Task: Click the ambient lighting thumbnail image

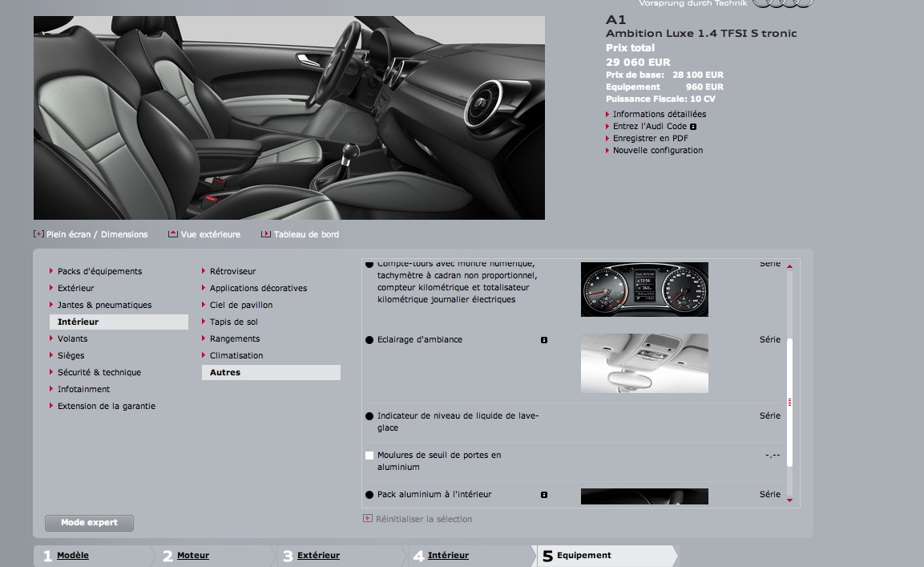Action: pyautogui.click(x=644, y=363)
